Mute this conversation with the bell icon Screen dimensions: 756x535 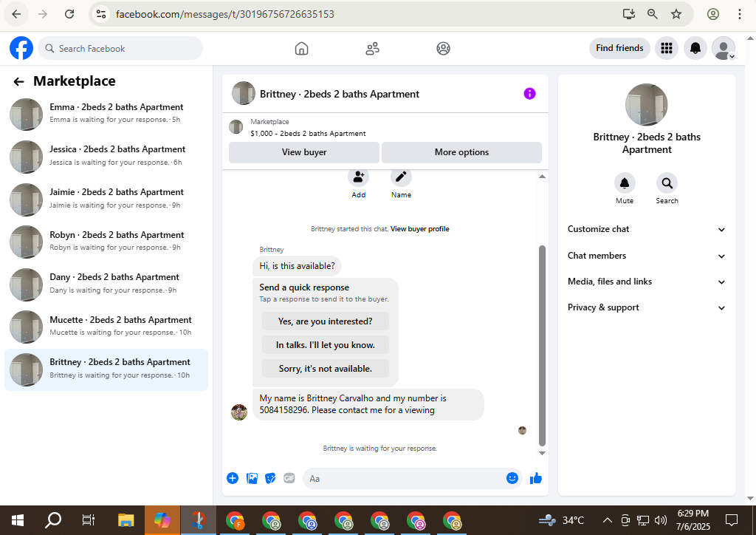(625, 183)
